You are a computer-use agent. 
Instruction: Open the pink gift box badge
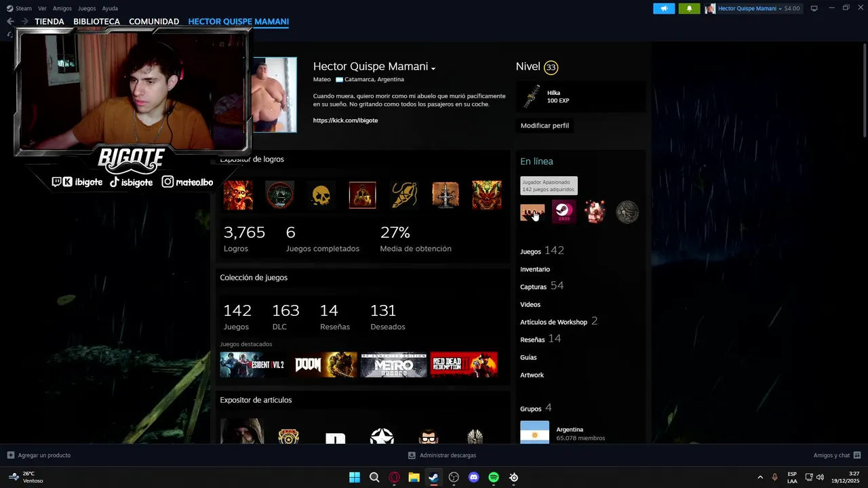[x=595, y=212]
